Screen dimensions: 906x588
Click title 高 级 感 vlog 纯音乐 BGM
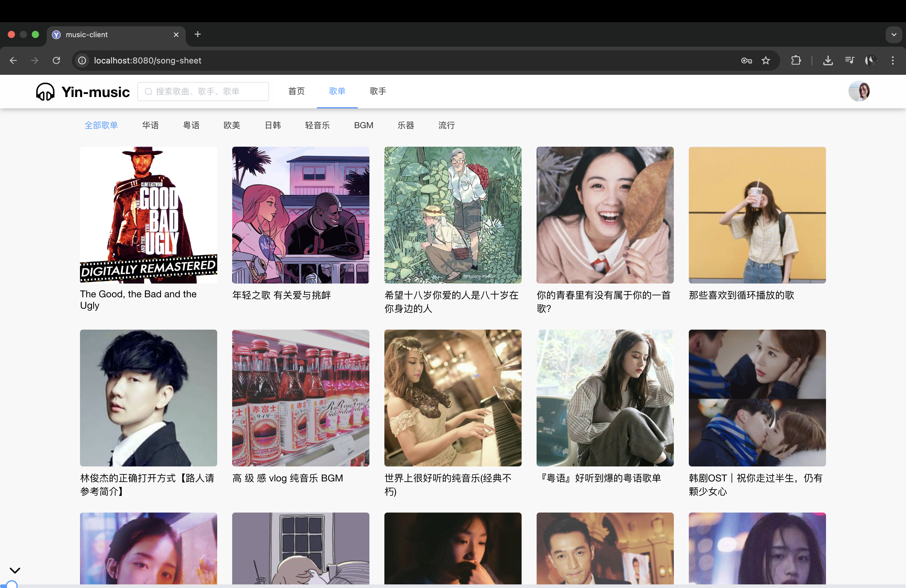pos(288,478)
